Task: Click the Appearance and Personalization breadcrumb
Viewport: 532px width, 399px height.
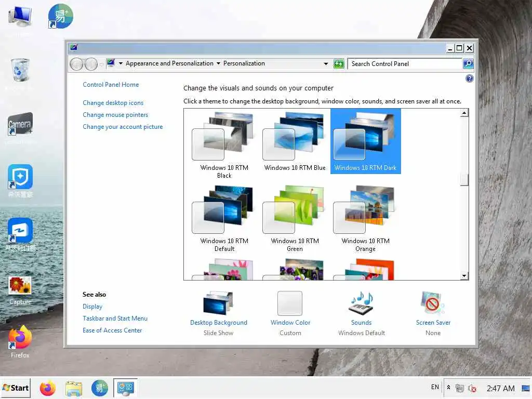Action: coord(169,63)
